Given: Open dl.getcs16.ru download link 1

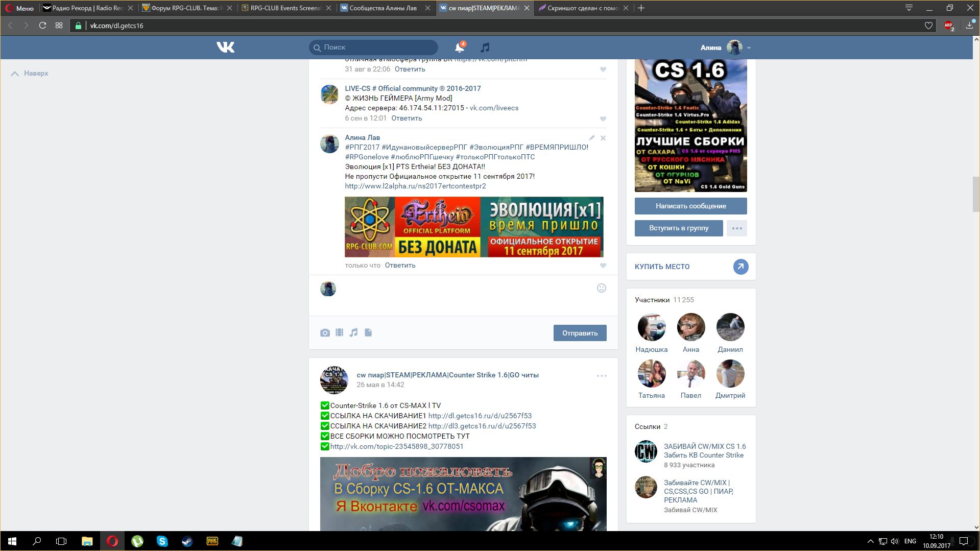Looking at the screenshot, I should [x=480, y=416].
